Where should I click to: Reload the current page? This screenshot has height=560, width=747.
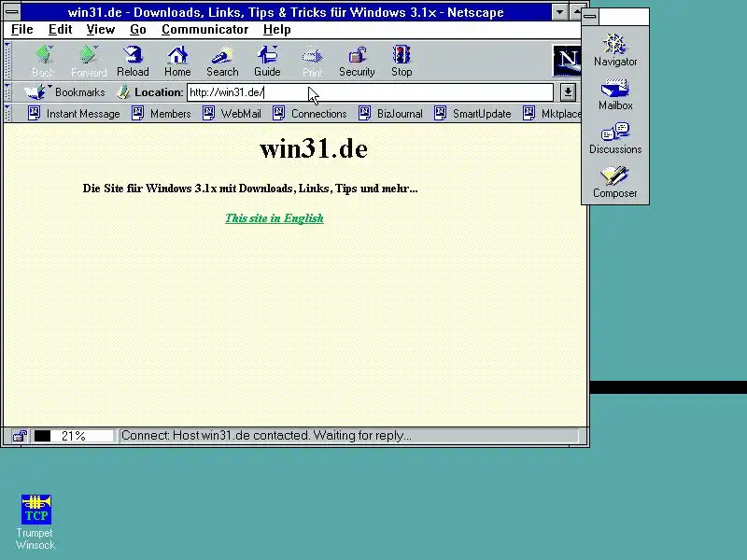[x=133, y=61]
